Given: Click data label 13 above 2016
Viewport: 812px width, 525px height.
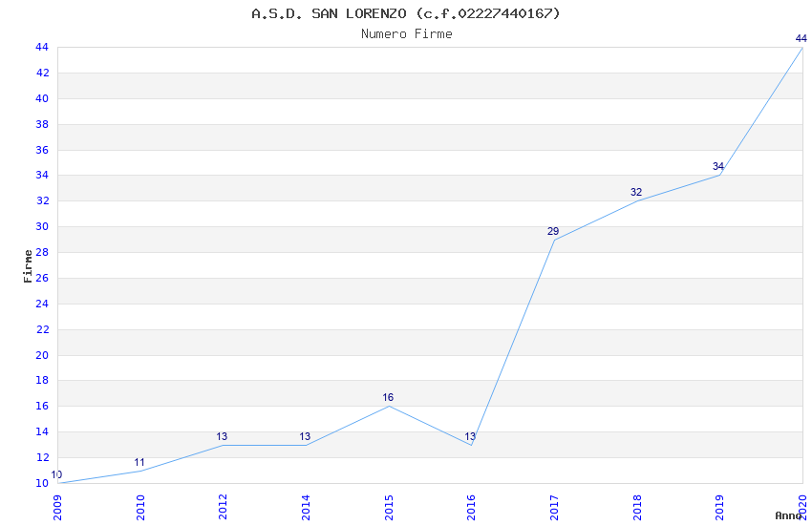Looking at the screenshot, I should click(x=470, y=436).
